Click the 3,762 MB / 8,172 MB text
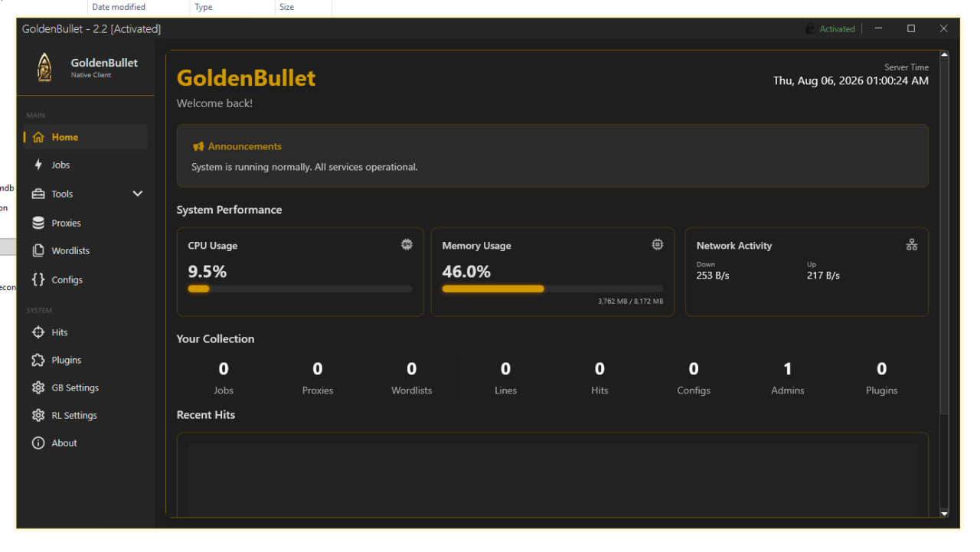980x552 pixels. pos(630,302)
